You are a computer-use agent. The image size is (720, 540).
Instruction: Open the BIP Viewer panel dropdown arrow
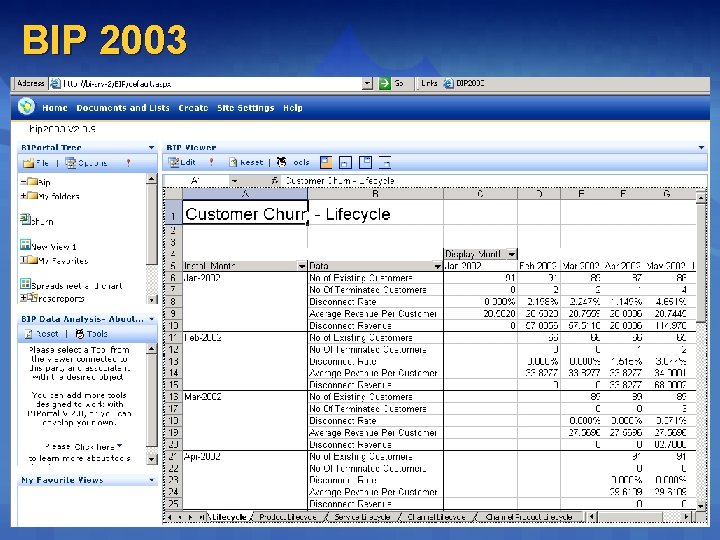tap(701, 147)
